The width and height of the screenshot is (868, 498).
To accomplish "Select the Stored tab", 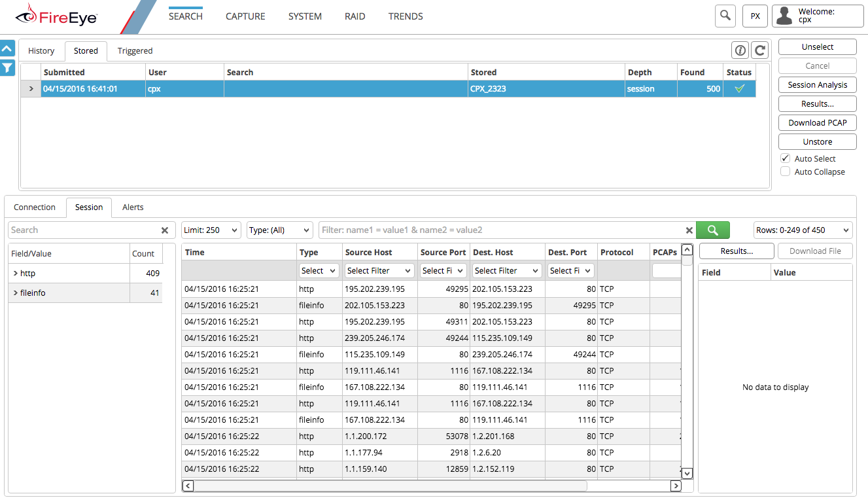I will point(86,50).
